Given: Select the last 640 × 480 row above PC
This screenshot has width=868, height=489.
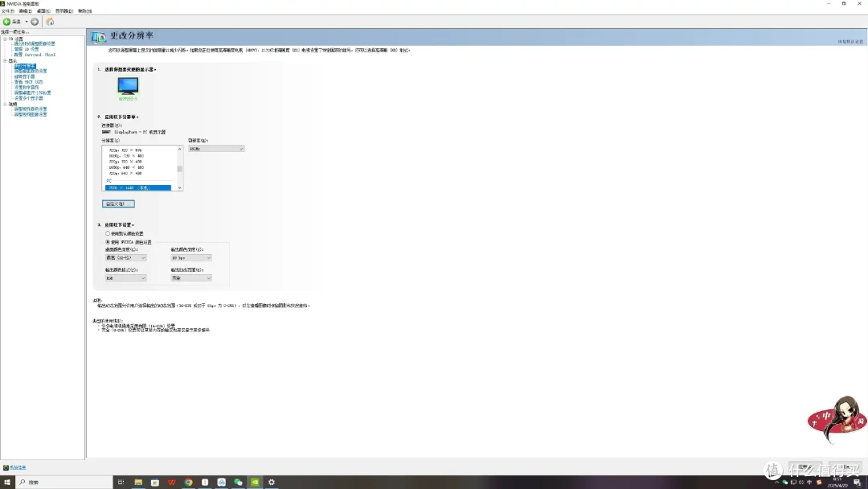Looking at the screenshot, I should [125, 174].
